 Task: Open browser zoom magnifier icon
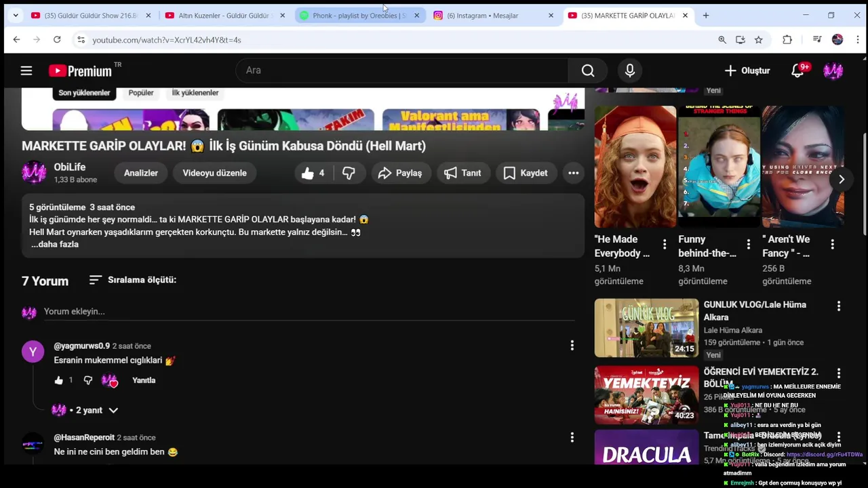pos(722,40)
